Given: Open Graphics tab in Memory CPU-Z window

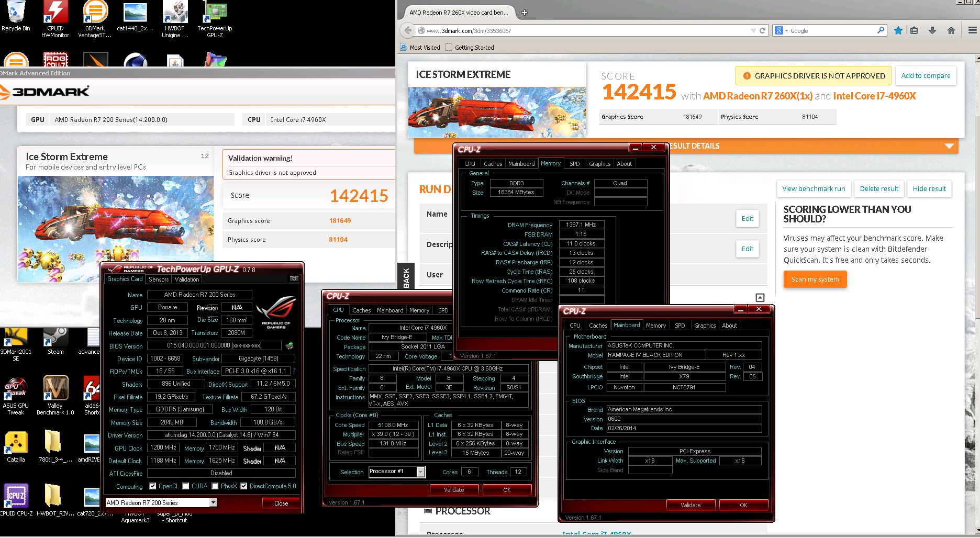Looking at the screenshot, I should click(x=600, y=164).
